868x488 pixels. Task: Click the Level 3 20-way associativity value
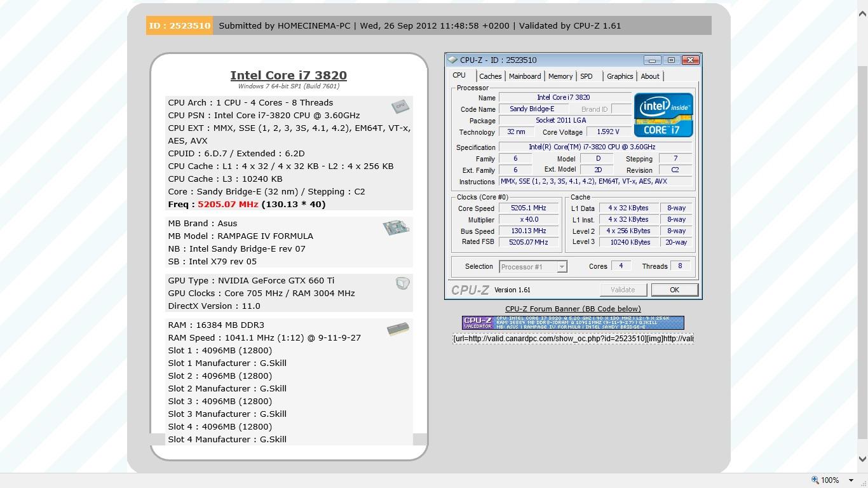coord(676,242)
